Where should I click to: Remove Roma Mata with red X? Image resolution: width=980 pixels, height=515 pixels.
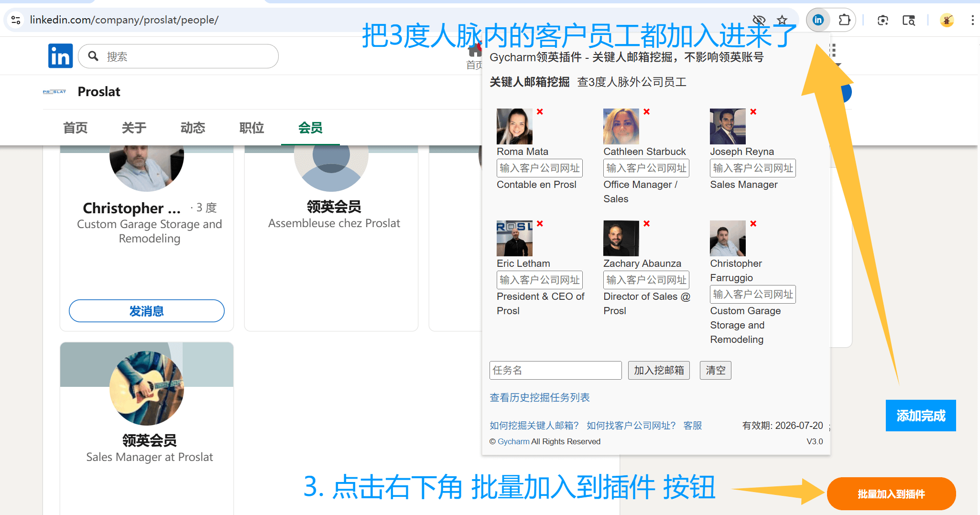point(540,111)
